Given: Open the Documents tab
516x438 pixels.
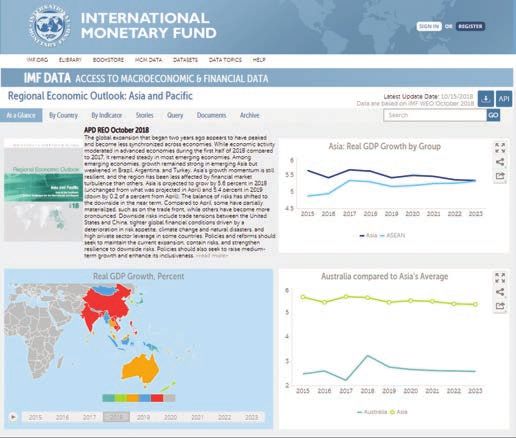Looking at the screenshot, I should 211,115.
